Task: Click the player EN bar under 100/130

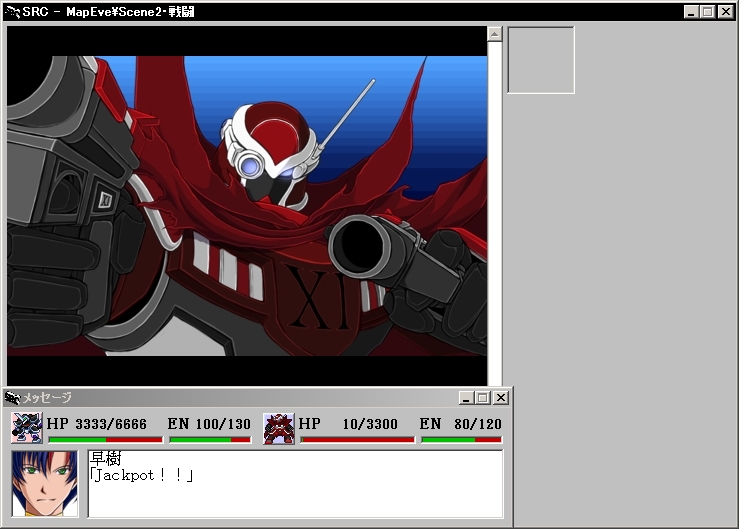Action: (x=210, y=440)
